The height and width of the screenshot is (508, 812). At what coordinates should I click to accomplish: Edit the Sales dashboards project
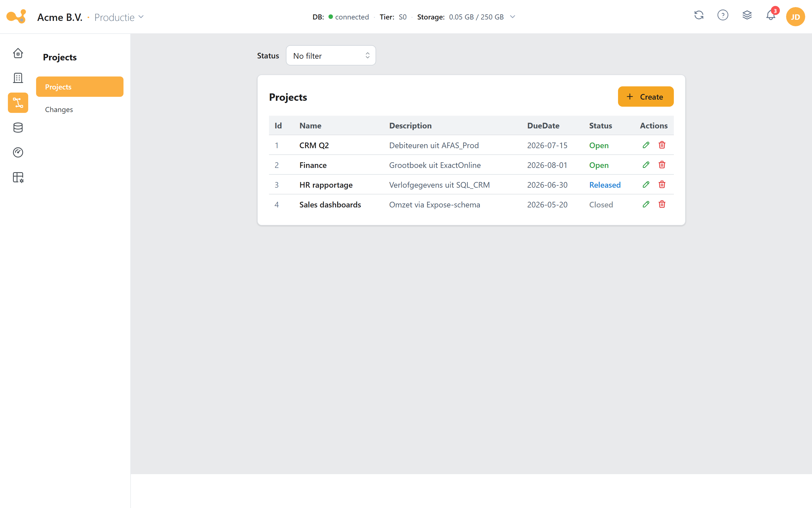pyautogui.click(x=646, y=205)
